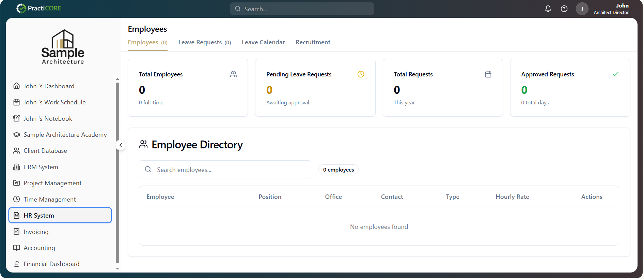Click the Employee column header
This screenshot has height=279, width=644.
(160, 197)
